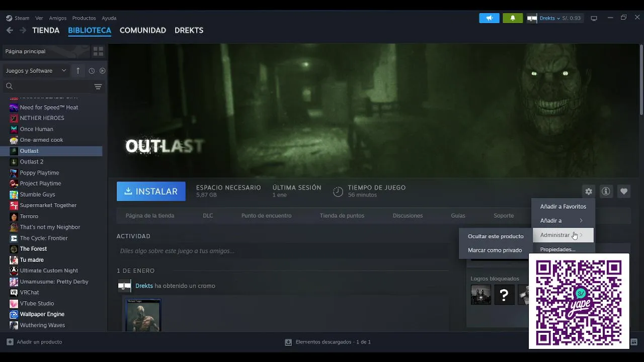Click the trading card thumbnail

pyautogui.click(x=143, y=315)
